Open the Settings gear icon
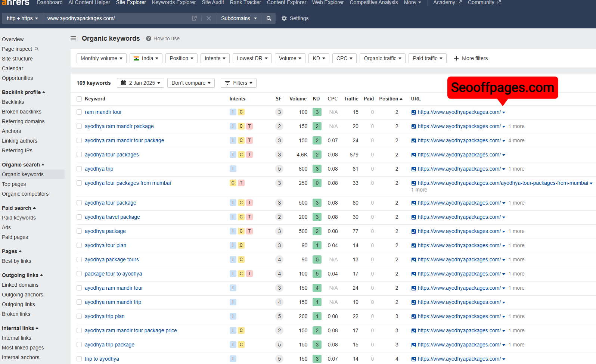This screenshot has width=596, height=364. point(284,18)
